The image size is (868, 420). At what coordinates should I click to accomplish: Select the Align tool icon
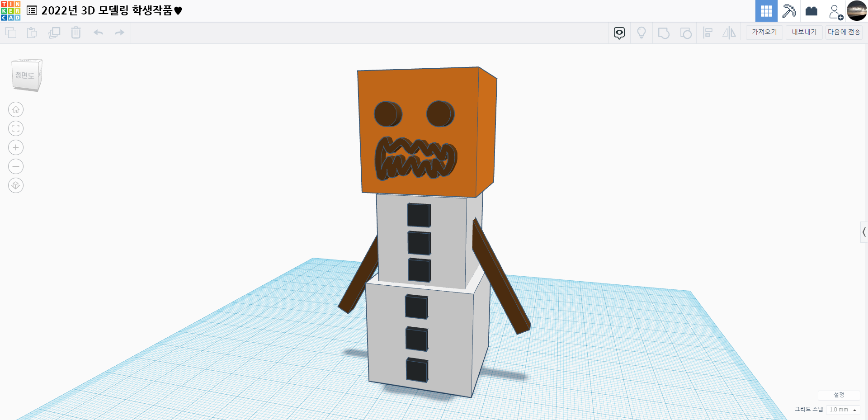pos(708,33)
